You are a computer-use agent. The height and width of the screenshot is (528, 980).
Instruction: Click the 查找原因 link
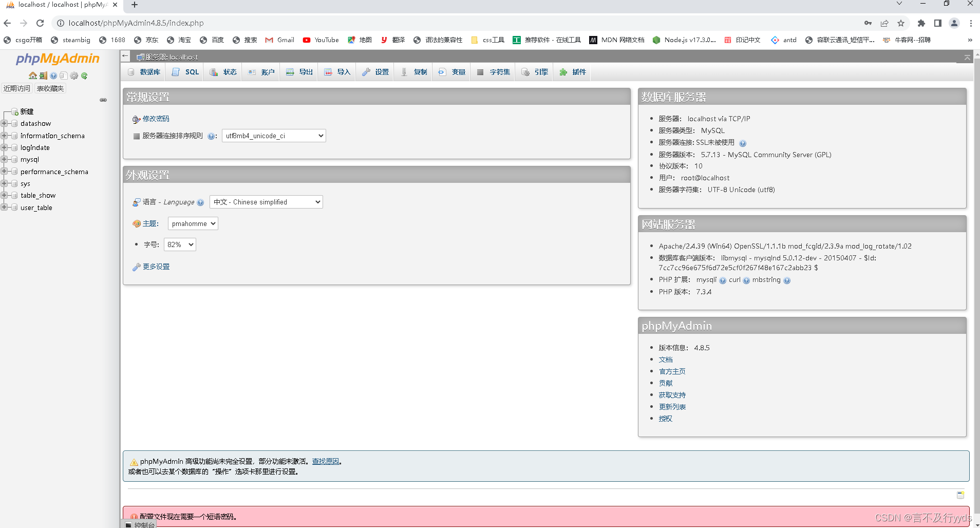pyautogui.click(x=326, y=461)
